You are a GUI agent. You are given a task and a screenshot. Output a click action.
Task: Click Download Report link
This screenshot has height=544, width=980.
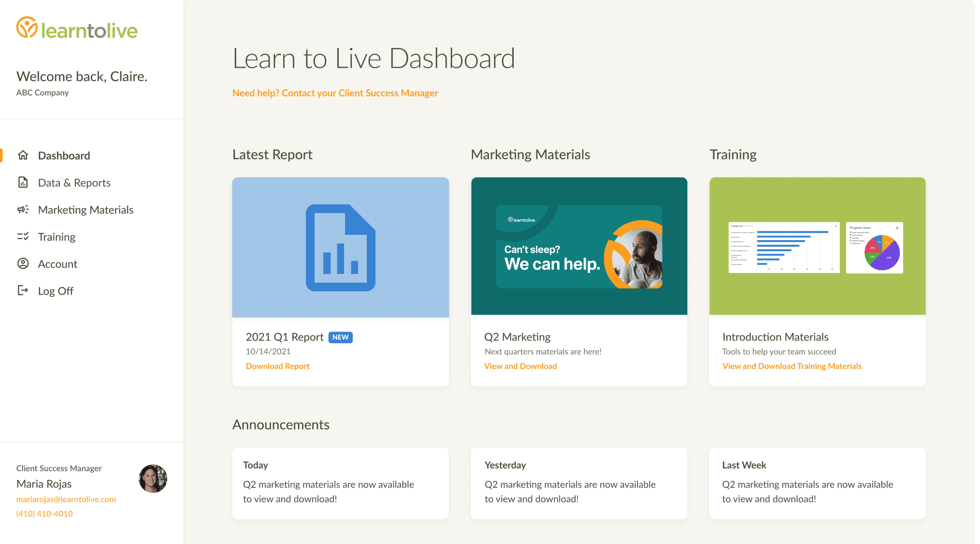[x=277, y=366]
